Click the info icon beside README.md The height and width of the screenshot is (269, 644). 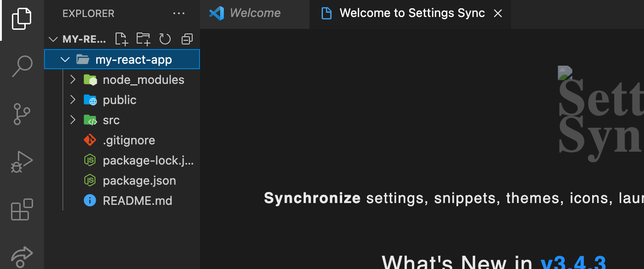pyautogui.click(x=90, y=201)
